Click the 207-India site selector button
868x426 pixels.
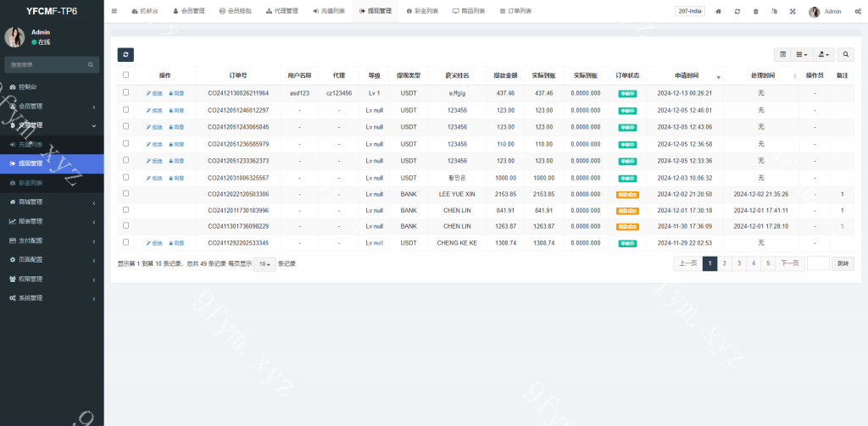(x=690, y=11)
